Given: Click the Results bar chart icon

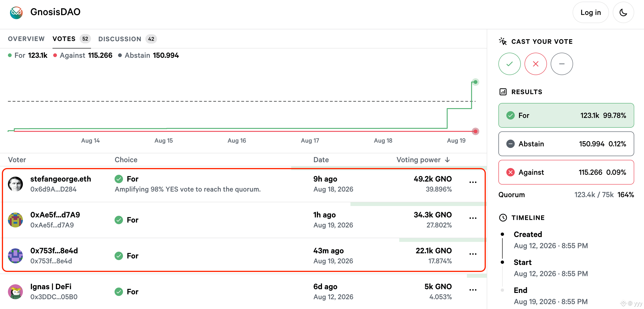Looking at the screenshot, I should pyautogui.click(x=503, y=92).
